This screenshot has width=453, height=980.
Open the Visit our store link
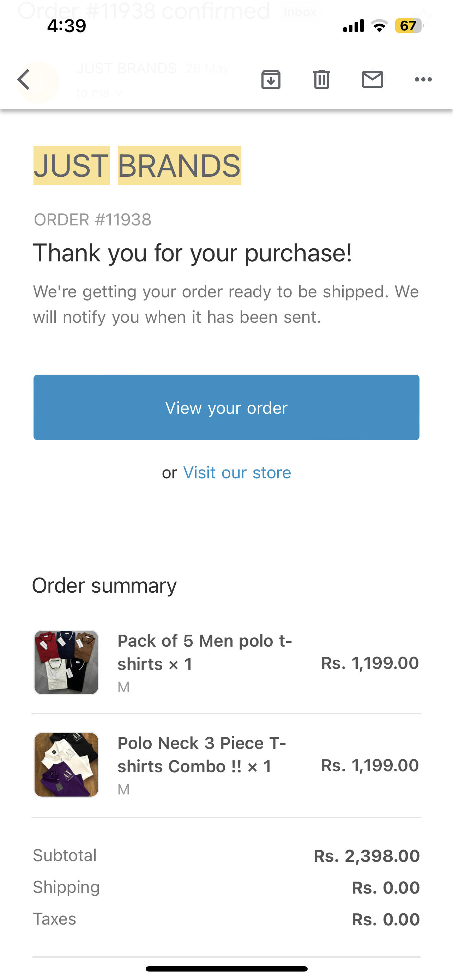pos(237,472)
